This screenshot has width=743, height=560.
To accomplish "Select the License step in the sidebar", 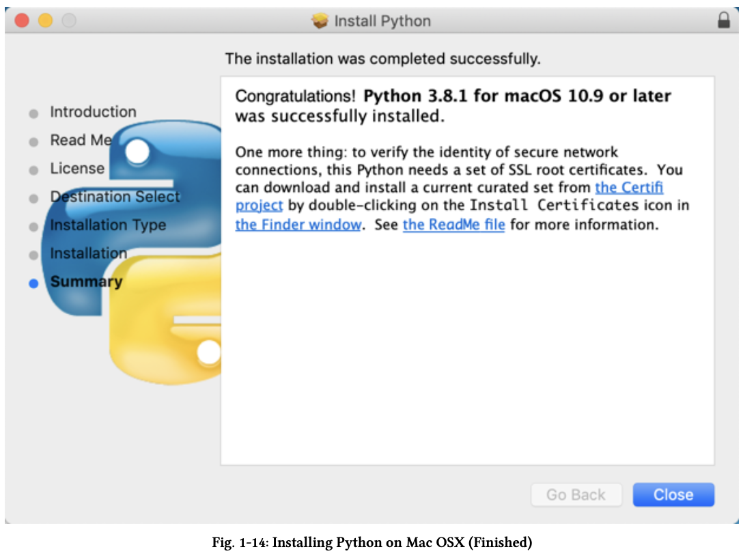I will [76, 169].
